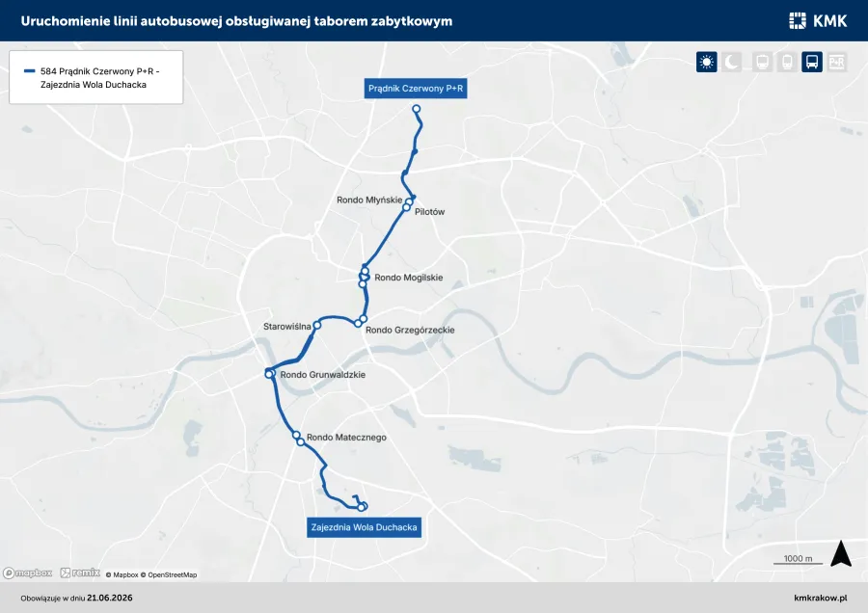Open the Remix logo link

(x=80, y=573)
